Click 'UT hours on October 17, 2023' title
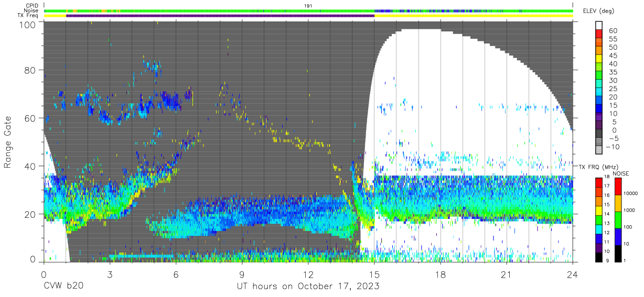 point(308,287)
